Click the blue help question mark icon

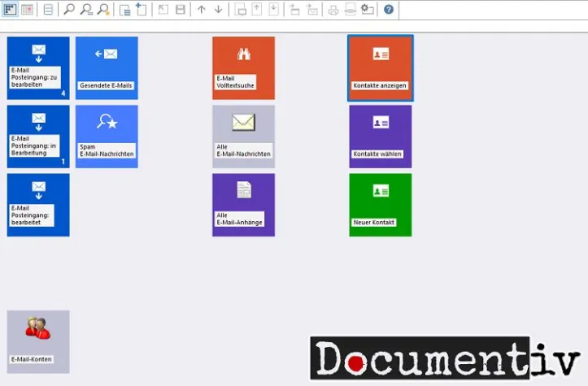[389, 10]
